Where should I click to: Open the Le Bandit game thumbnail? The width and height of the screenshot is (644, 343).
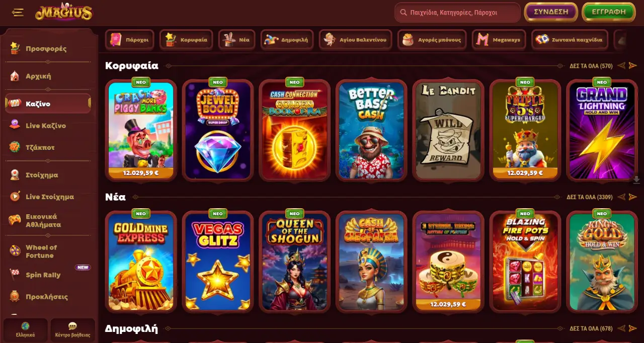[x=448, y=130]
